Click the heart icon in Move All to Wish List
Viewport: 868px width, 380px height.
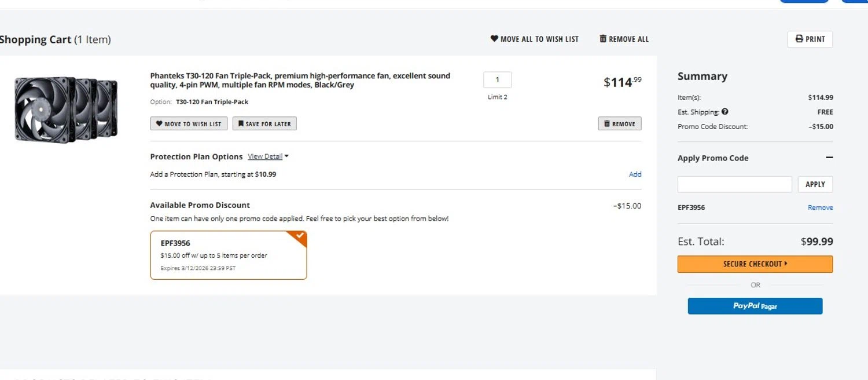[494, 39]
